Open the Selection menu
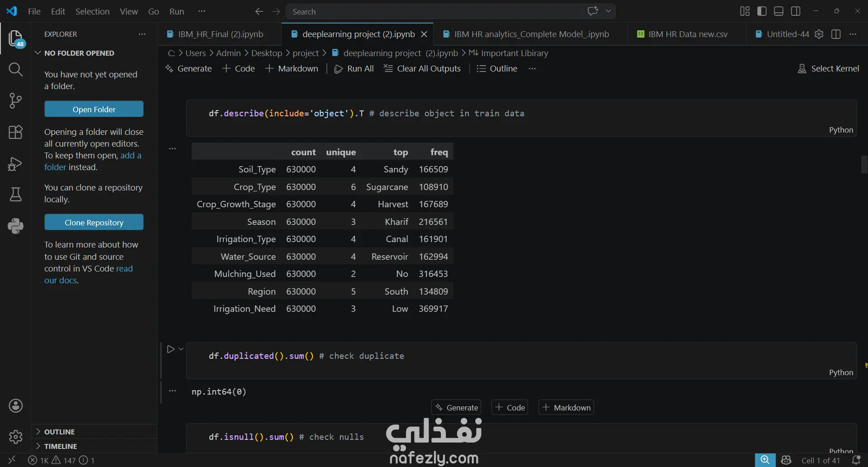The height and width of the screenshot is (467, 868). [x=92, y=11]
